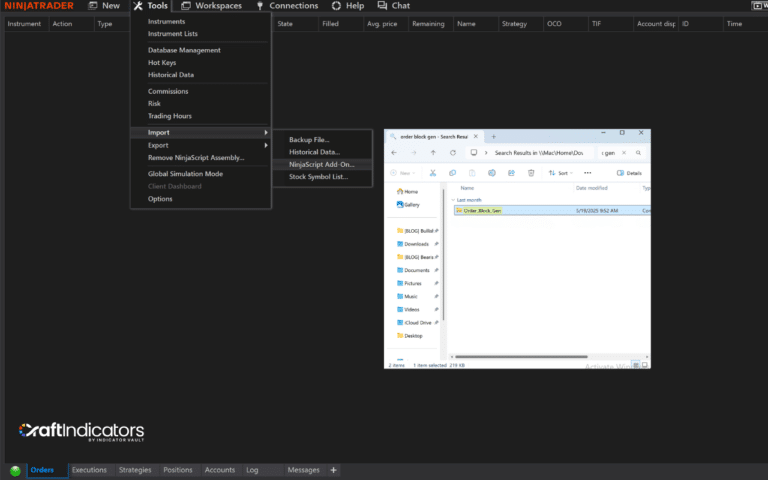Screen dimensions: 768x480
Task: Expand the Export submenu arrow
Action: tap(266, 145)
